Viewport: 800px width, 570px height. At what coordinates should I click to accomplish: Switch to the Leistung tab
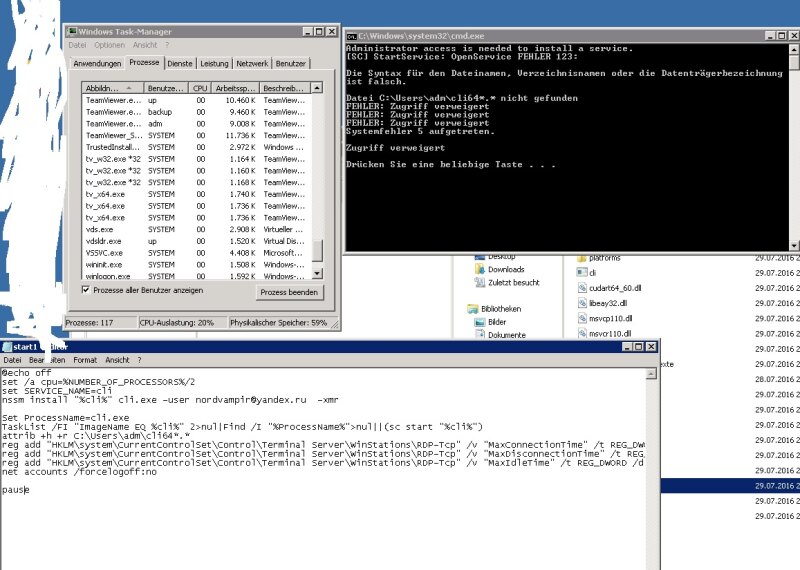pyautogui.click(x=214, y=63)
